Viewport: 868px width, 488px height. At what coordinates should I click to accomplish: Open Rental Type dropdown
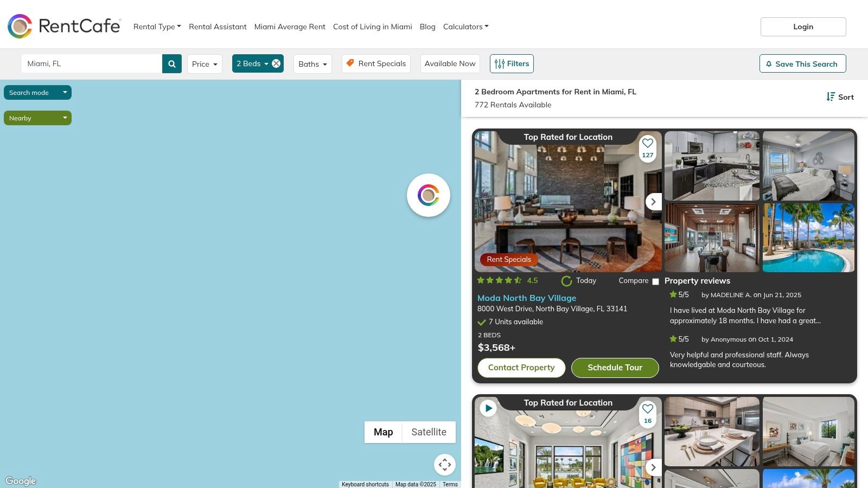point(157,27)
